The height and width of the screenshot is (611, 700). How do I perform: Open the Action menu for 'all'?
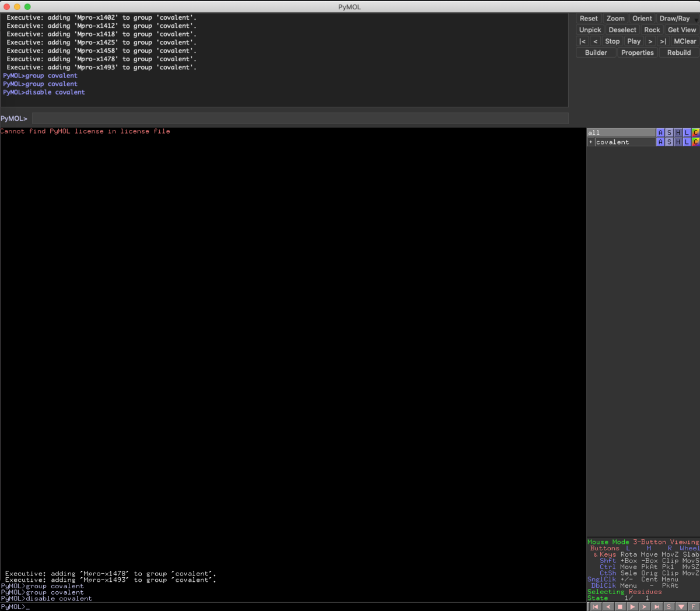click(x=660, y=133)
